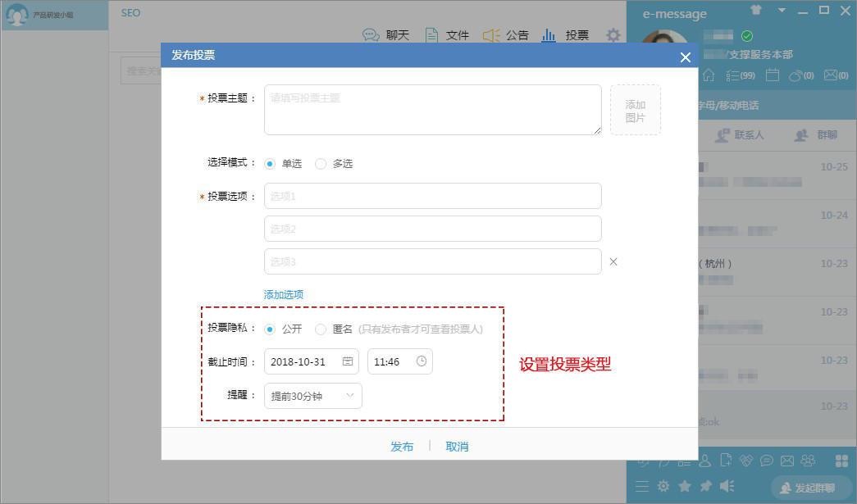
Task: Click the handshake icon in bottom bar
Action: 746,461
